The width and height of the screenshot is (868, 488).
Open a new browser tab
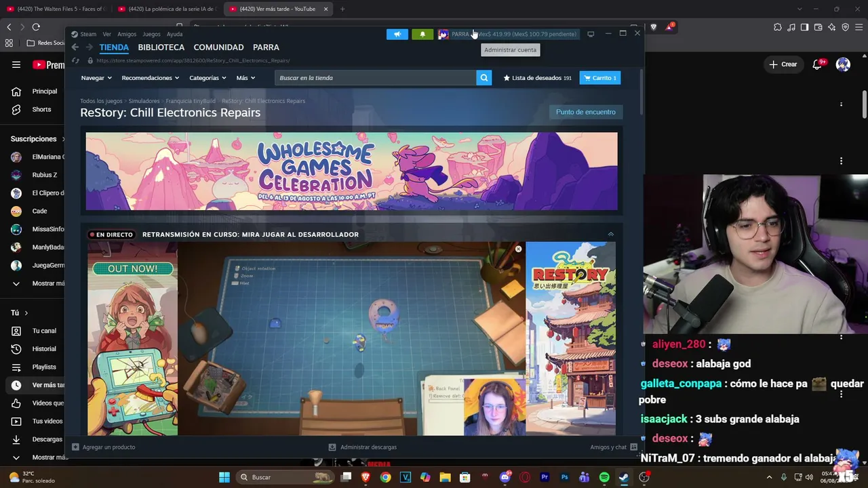point(342,9)
